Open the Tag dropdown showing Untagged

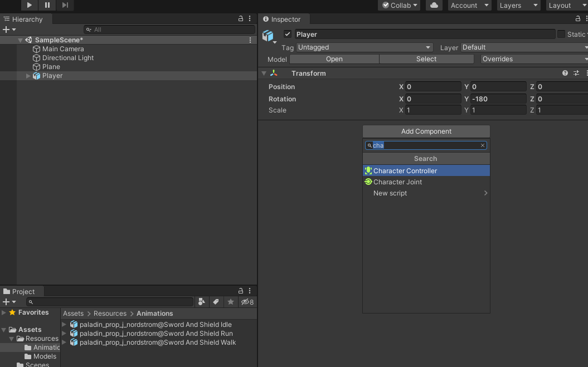tap(365, 47)
